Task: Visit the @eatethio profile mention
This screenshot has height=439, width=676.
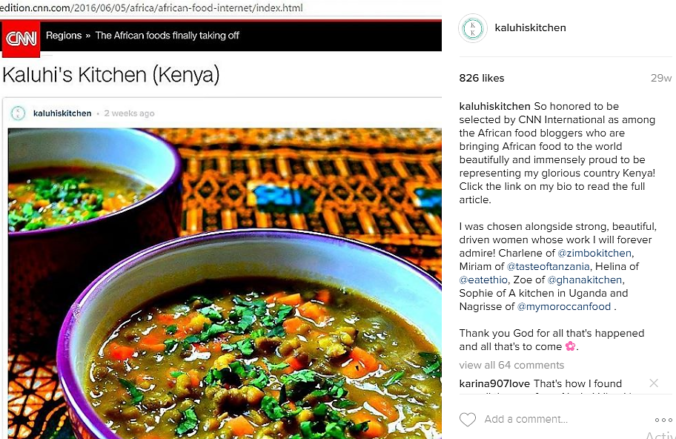Action: click(x=483, y=279)
